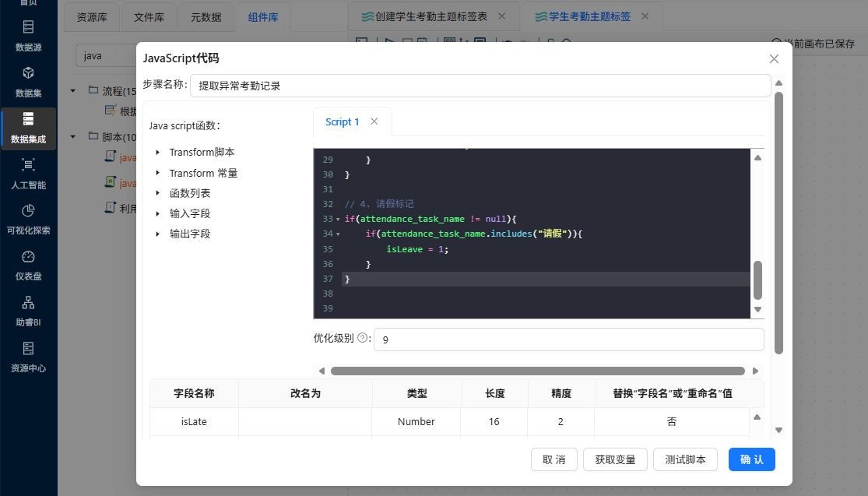Viewport: 868px width, 496px height.
Task: Open 数据集 in the left sidebar
Action: (28, 82)
